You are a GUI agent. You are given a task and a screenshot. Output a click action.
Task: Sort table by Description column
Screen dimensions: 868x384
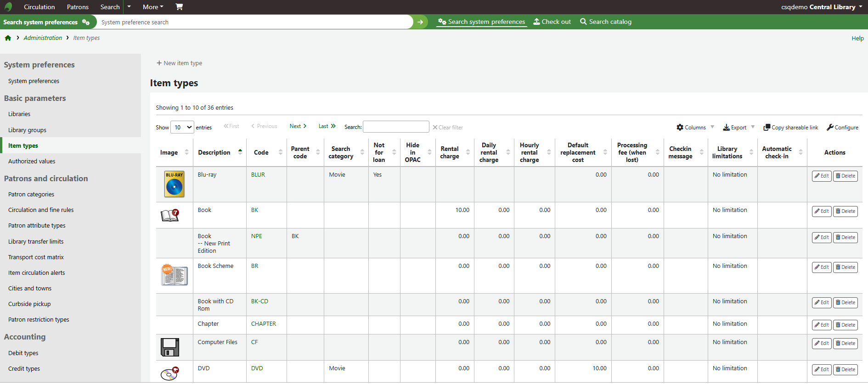pyautogui.click(x=214, y=152)
